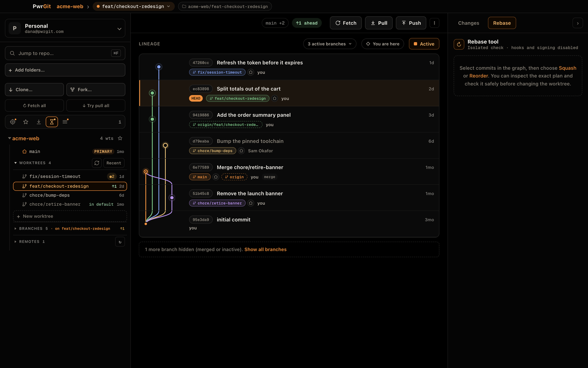Click the HEAD badge on ec83898
The height and width of the screenshot is (368, 588).
click(x=196, y=98)
